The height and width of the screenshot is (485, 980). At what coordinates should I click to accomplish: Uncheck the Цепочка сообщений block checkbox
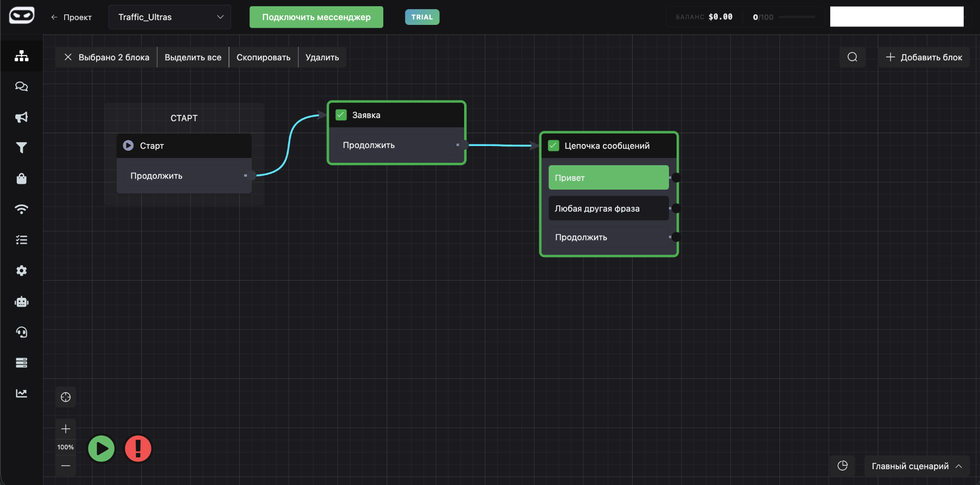pos(554,146)
